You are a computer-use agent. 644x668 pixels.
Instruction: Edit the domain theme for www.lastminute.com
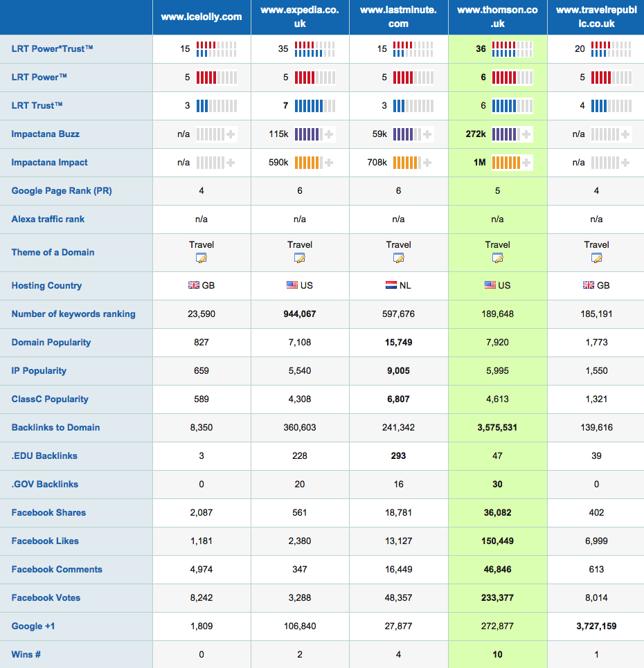click(398, 258)
